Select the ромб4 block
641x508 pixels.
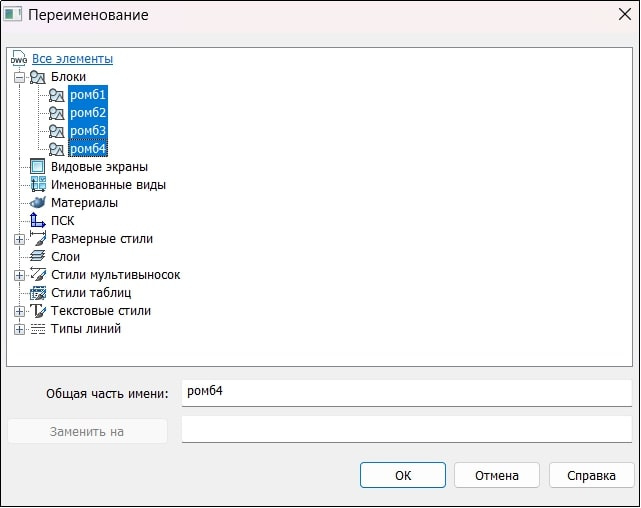point(88,149)
